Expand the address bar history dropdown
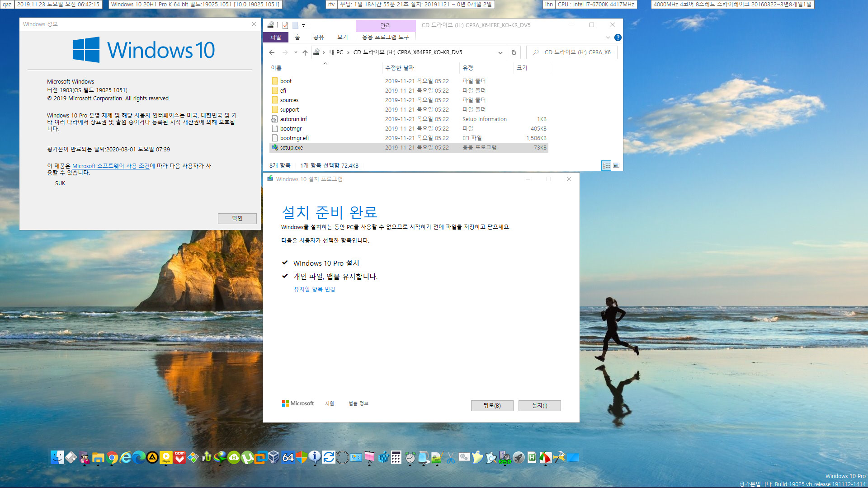 coord(500,52)
